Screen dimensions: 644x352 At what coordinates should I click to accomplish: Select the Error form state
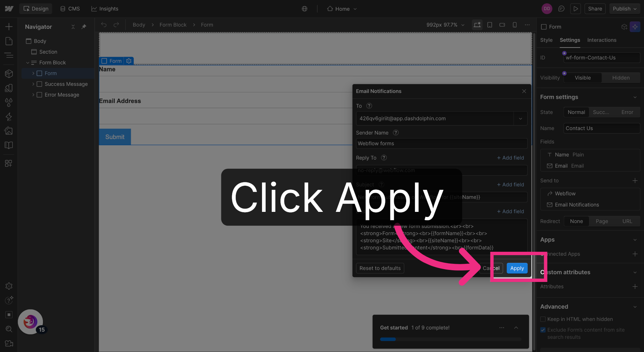pyautogui.click(x=627, y=112)
